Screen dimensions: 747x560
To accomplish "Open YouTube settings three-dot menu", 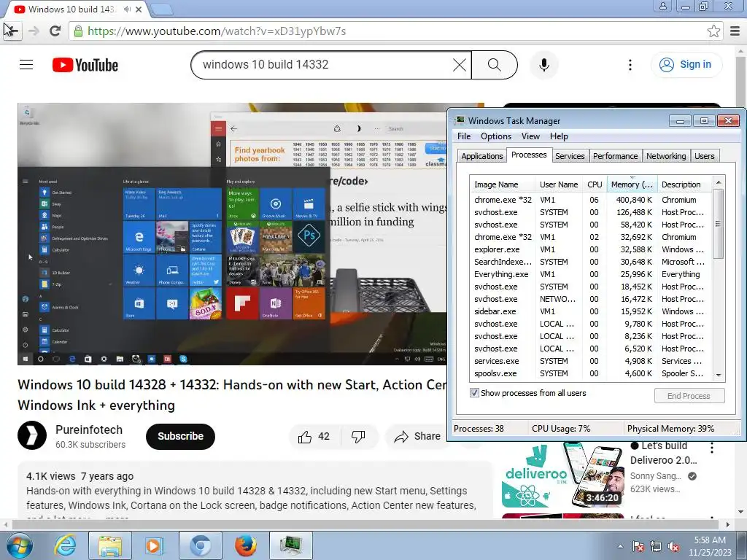I will click(630, 65).
